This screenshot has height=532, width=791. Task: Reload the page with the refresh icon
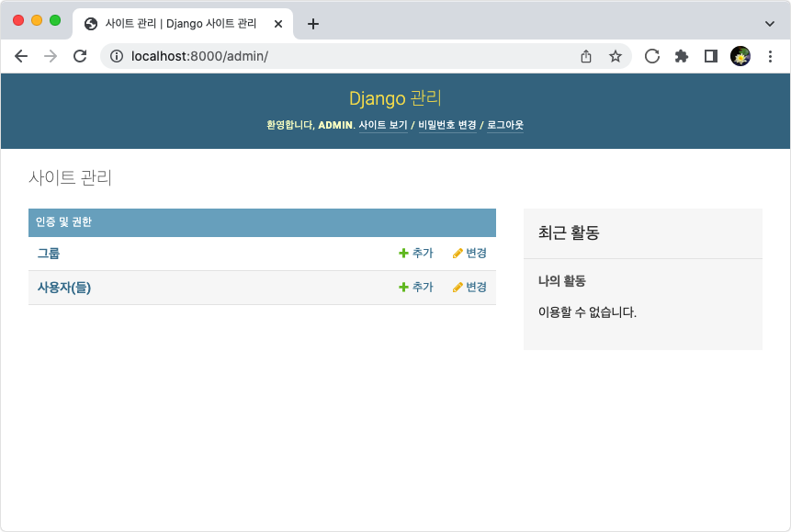pyautogui.click(x=80, y=56)
